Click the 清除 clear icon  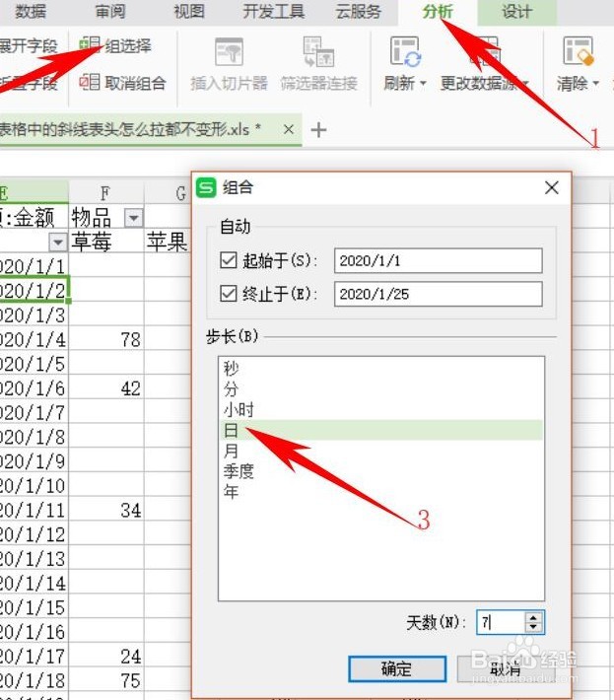(x=579, y=52)
